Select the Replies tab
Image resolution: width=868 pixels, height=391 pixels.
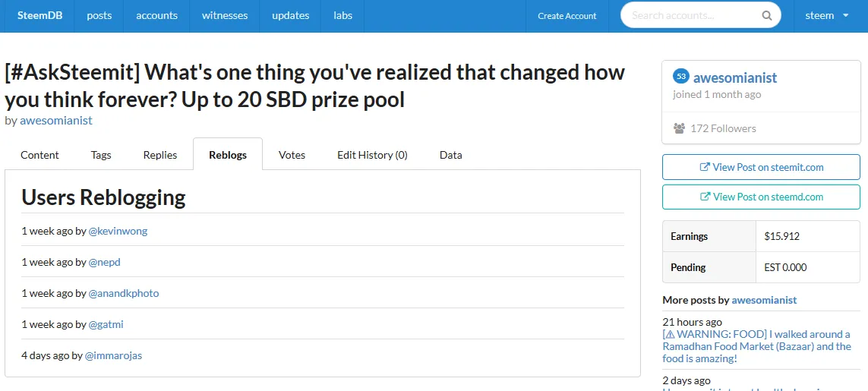click(x=160, y=155)
